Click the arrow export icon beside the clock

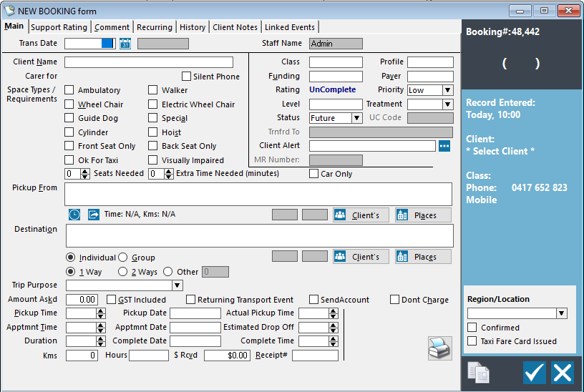coord(94,215)
